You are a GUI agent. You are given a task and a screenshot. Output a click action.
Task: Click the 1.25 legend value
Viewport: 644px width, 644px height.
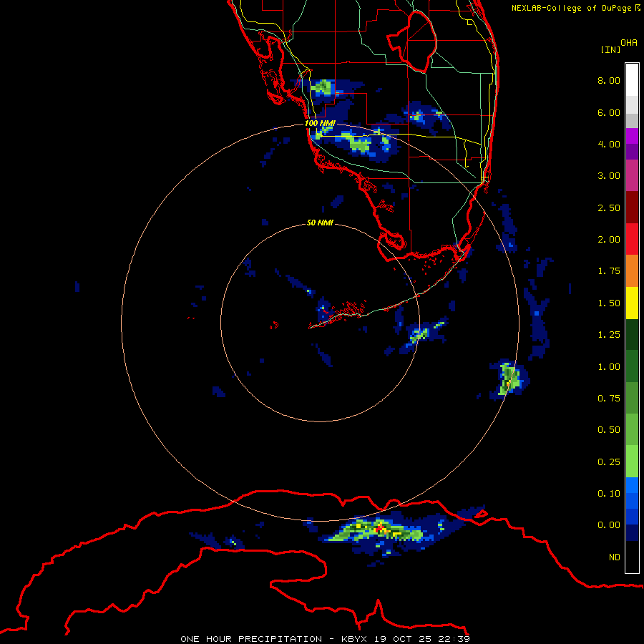click(x=609, y=335)
